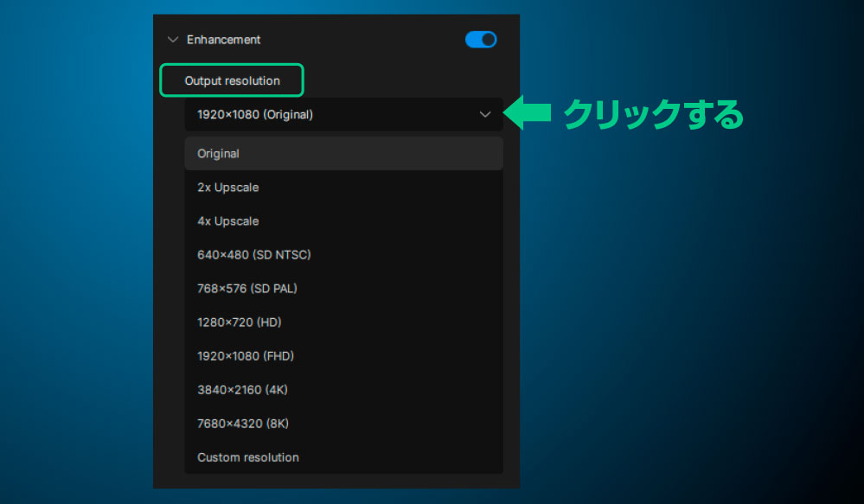The width and height of the screenshot is (864, 504).
Task: Click empty header space left of Enhancement toggle
Action: click(363, 40)
